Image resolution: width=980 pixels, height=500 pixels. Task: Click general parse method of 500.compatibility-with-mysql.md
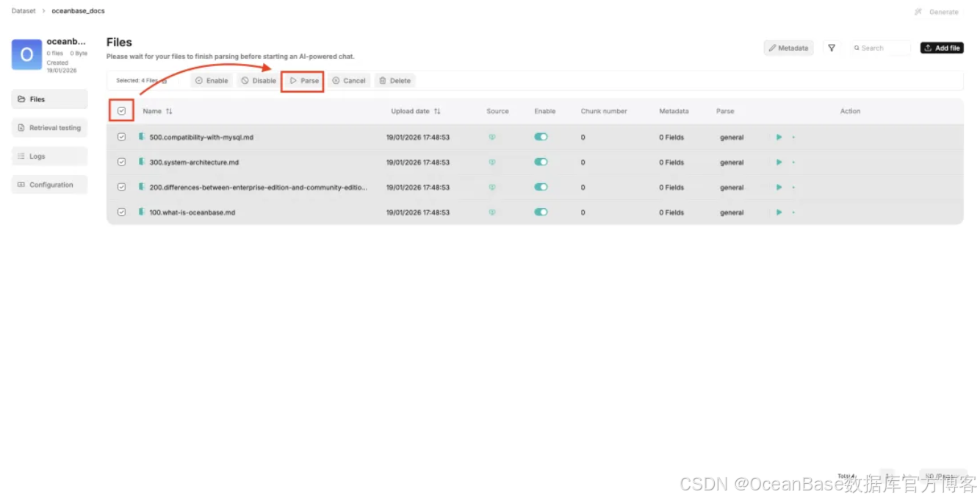click(x=732, y=137)
